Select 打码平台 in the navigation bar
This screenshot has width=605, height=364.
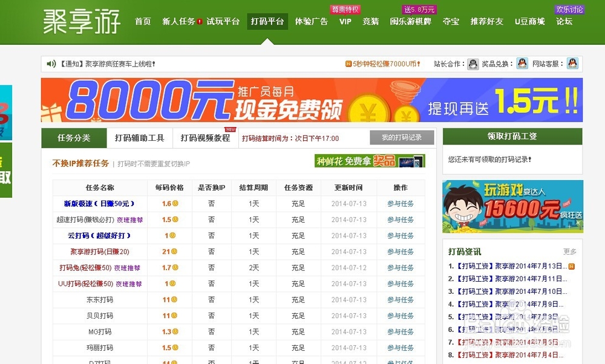267,22
